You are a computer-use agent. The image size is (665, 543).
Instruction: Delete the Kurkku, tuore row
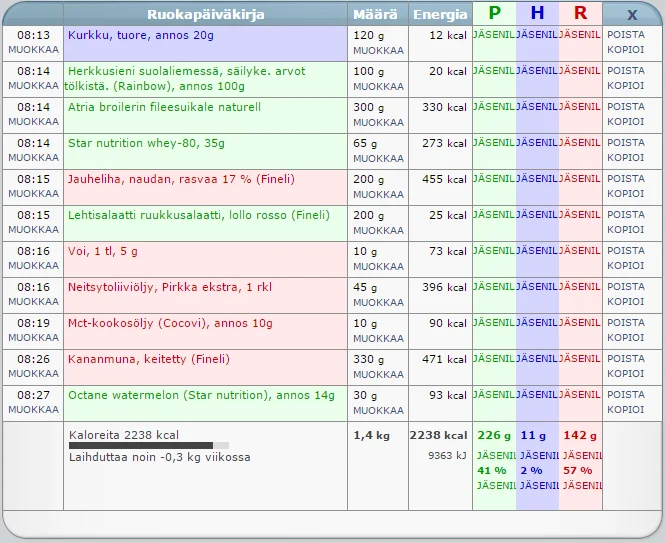pos(626,34)
